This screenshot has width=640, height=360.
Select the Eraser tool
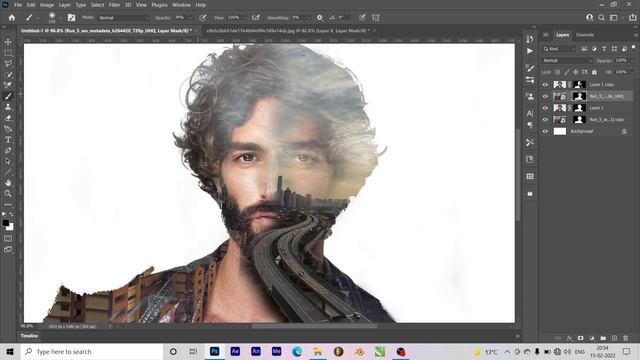8,118
